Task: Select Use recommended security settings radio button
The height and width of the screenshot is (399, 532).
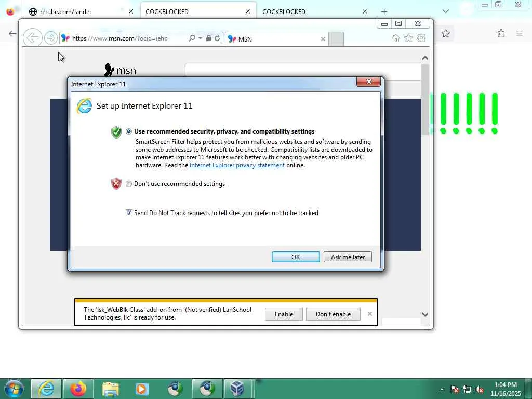Action: point(129,131)
